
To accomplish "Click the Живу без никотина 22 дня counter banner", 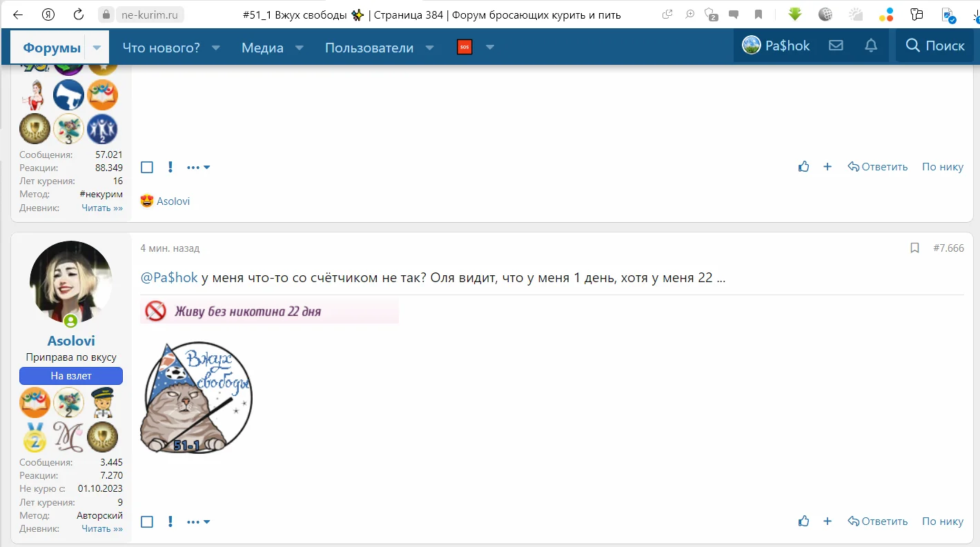I will 269,311.
